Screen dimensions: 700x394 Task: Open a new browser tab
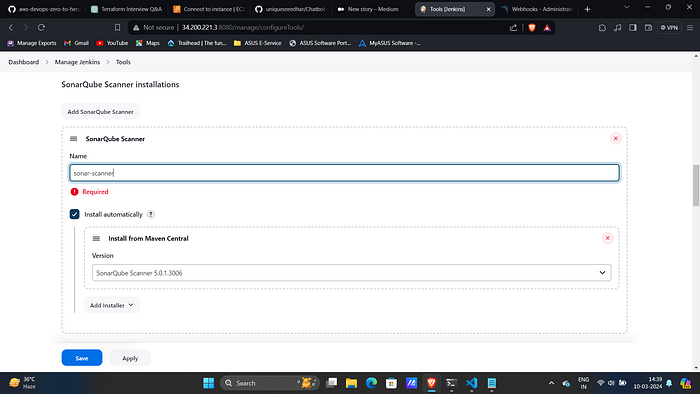[x=588, y=9]
